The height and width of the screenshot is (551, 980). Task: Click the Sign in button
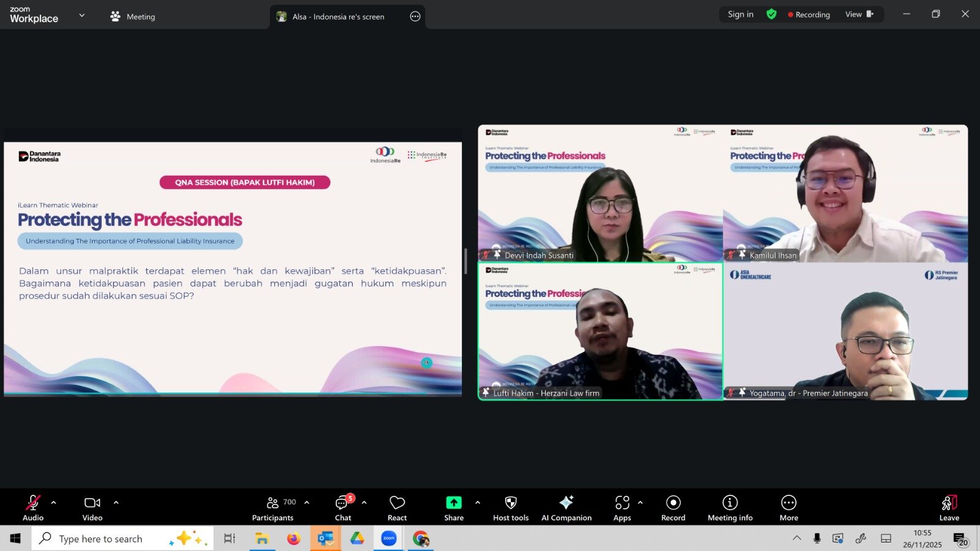tap(741, 14)
